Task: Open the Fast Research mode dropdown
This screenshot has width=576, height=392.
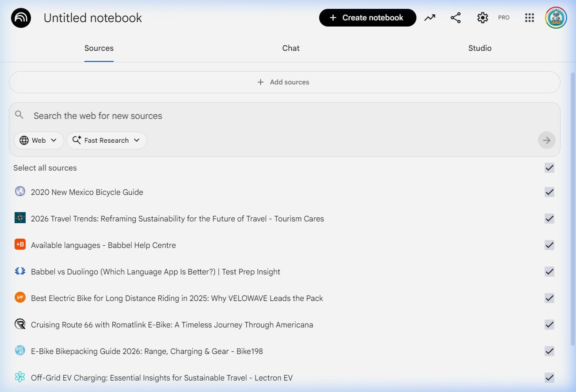Action: coord(107,141)
